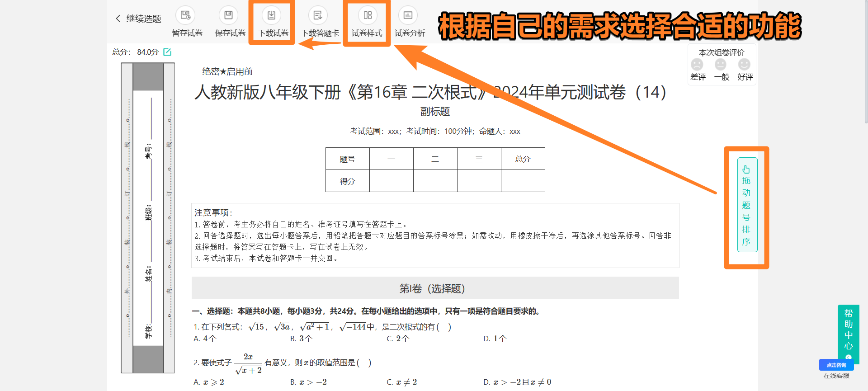Click option C. 2个 of question 1
This screenshot has height=391, width=868.
click(x=398, y=339)
